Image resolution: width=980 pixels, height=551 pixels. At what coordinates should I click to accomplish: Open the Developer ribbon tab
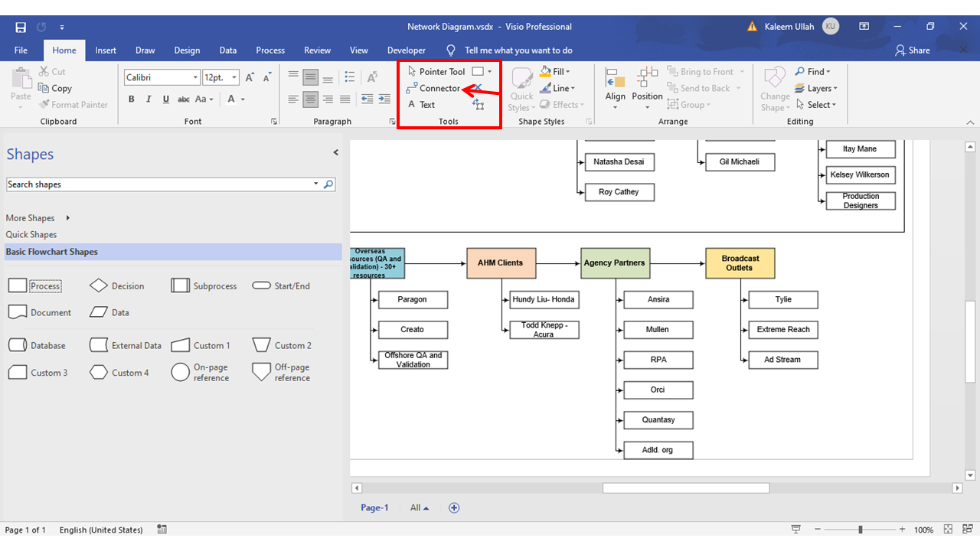point(407,50)
